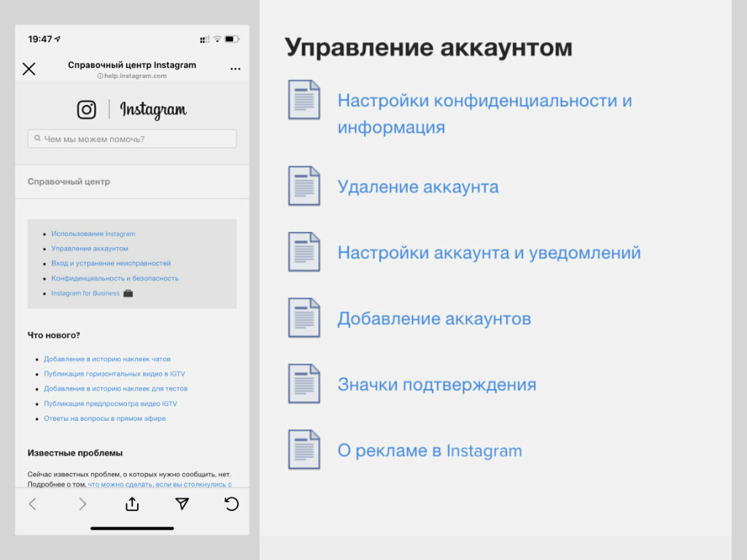
Task: Click the 'Управление аккаунтом' page heading
Action: point(428,47)
